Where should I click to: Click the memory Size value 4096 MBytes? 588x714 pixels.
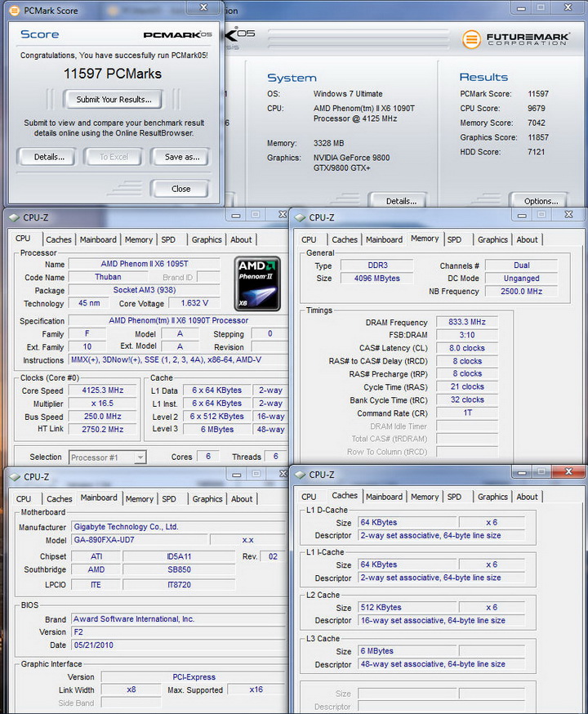(376, 279)
